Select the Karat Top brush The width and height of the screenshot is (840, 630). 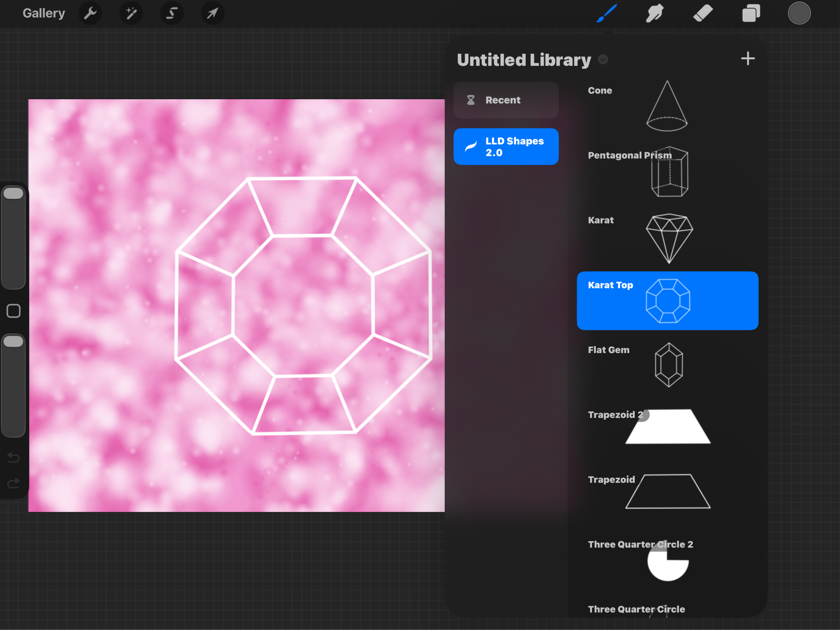tap(668, 301)
